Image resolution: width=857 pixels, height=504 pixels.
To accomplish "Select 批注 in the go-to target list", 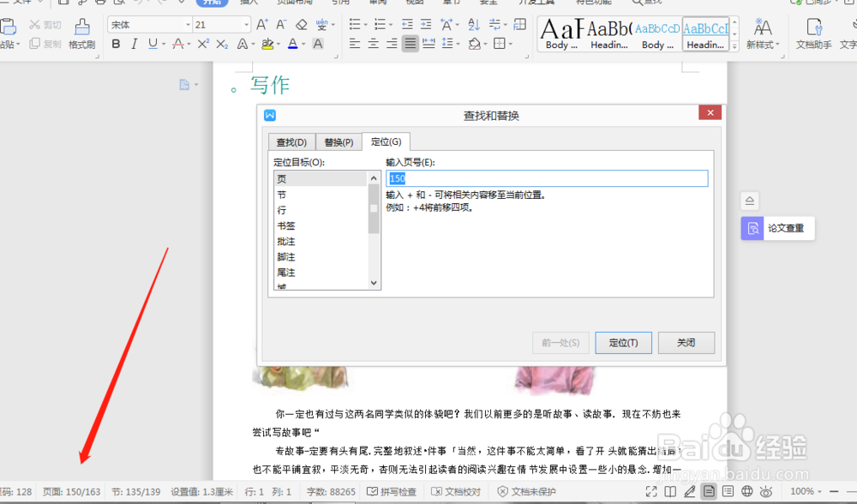I will [321, 241].
